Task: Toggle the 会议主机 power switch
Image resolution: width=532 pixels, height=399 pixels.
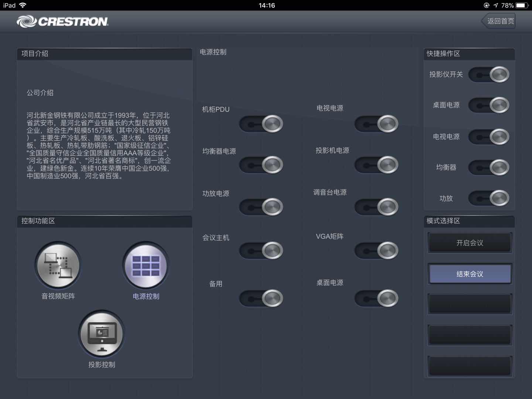Action: 261,250
